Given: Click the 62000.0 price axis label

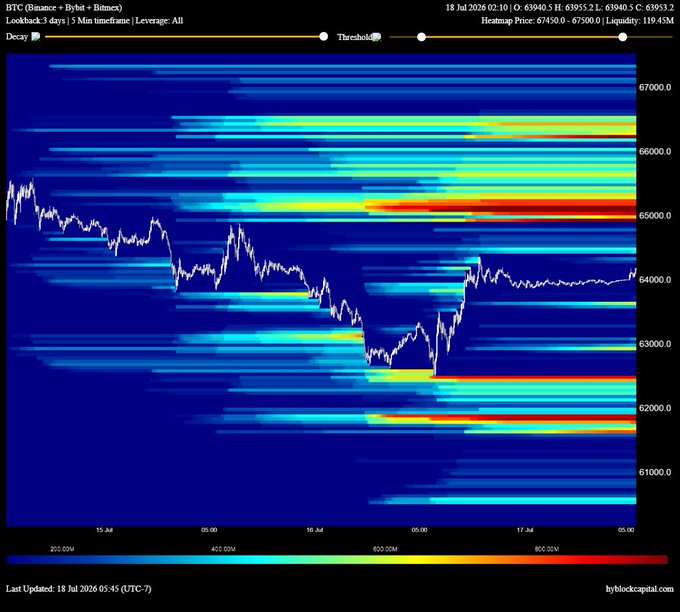Looking at the screenshot, I should [655, 408].
